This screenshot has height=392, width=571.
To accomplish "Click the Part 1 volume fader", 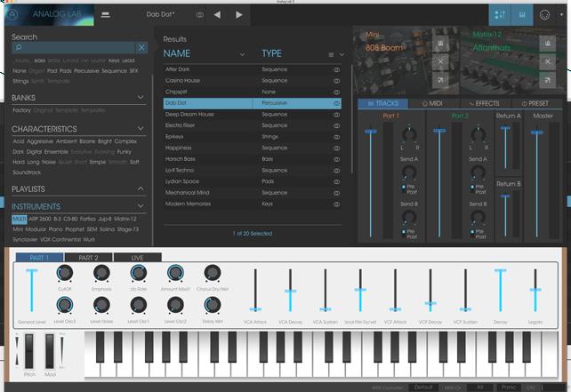I will pyautogui.click(x=371, y=132).
